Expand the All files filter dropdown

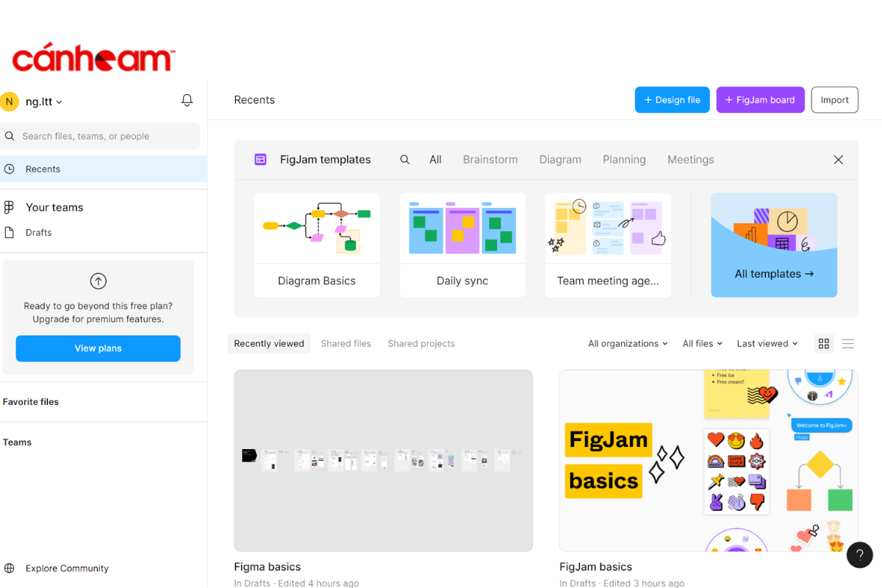tap(702, 343)
